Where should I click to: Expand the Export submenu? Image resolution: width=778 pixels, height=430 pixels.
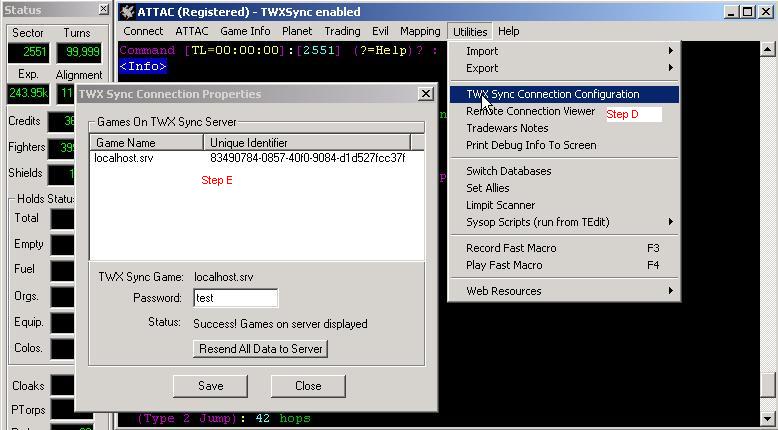tap(564, 68)
